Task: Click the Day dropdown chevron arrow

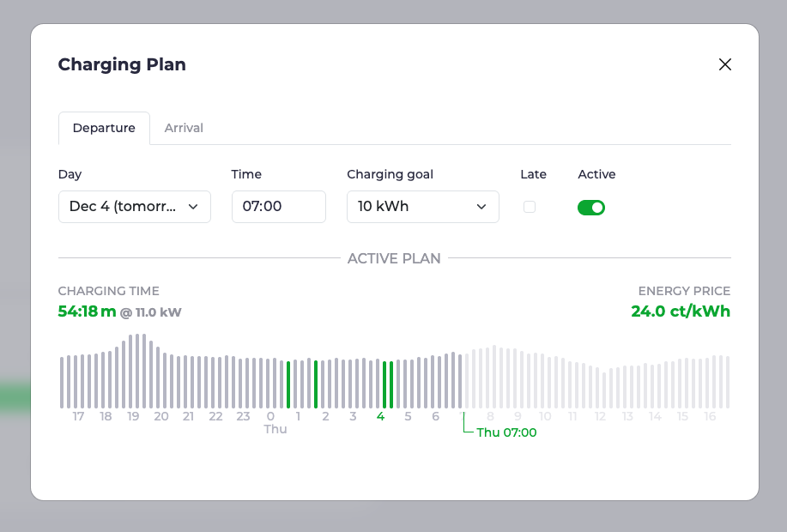Action: 193,207
